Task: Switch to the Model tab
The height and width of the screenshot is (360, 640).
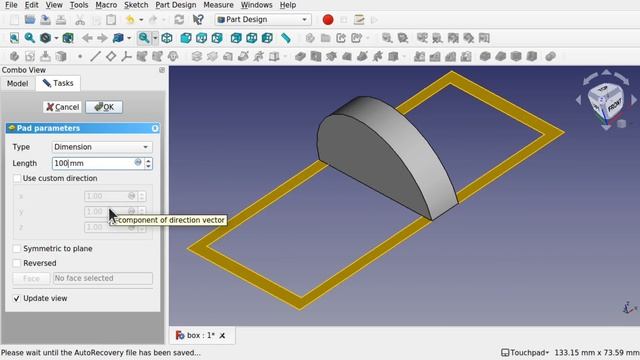Action: pos(18,83)
